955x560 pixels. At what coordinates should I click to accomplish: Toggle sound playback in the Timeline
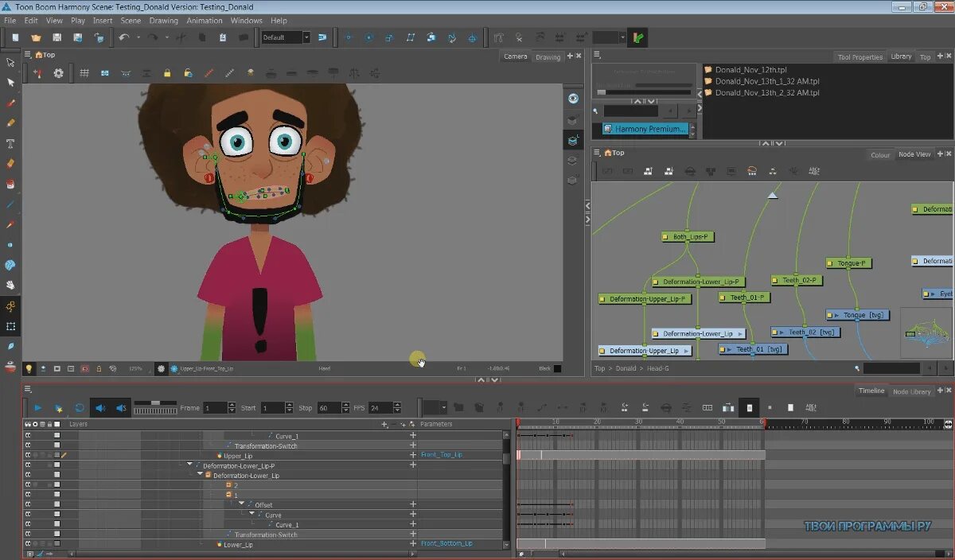tap(99, 407)
